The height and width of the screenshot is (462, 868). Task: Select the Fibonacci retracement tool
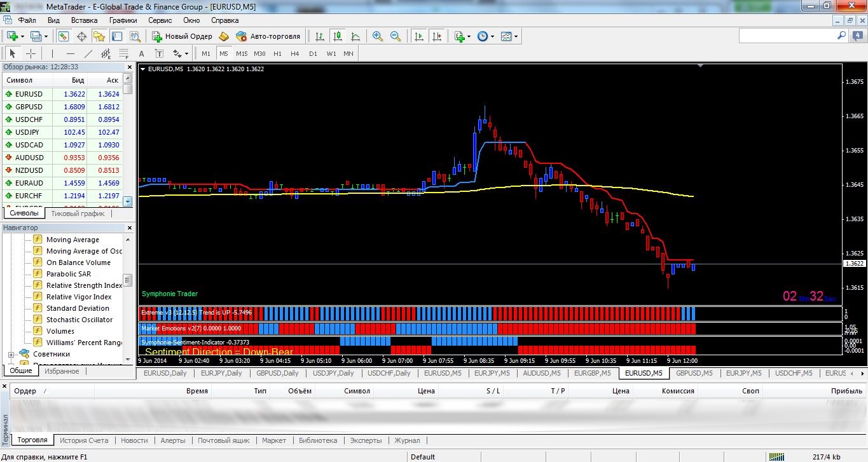[123, 53]
